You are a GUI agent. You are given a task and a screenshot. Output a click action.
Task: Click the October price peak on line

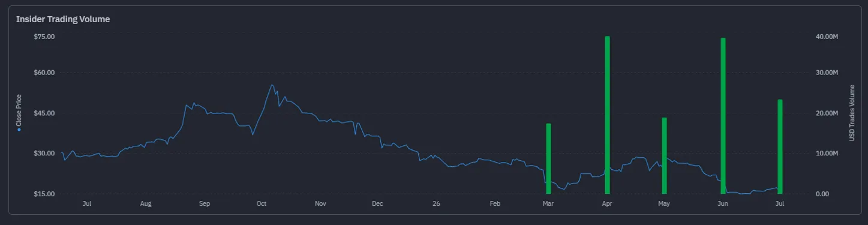pyautogui.click(x=272, y=85)
